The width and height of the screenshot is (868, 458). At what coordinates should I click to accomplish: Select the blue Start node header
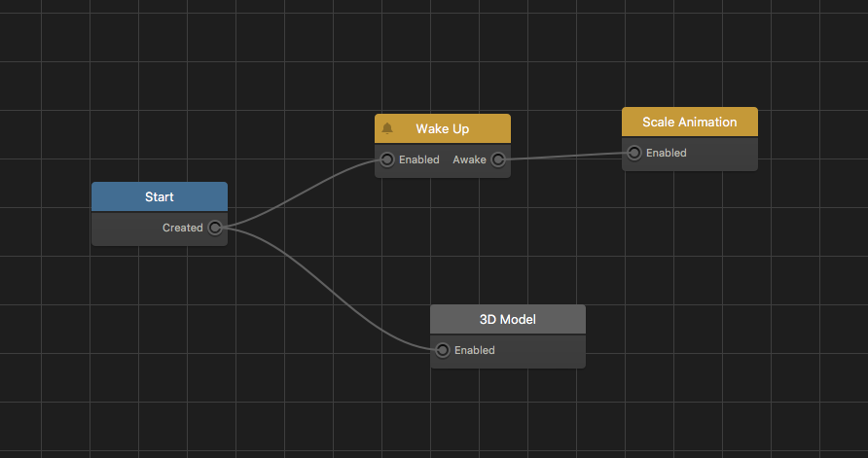coord(160,196)
